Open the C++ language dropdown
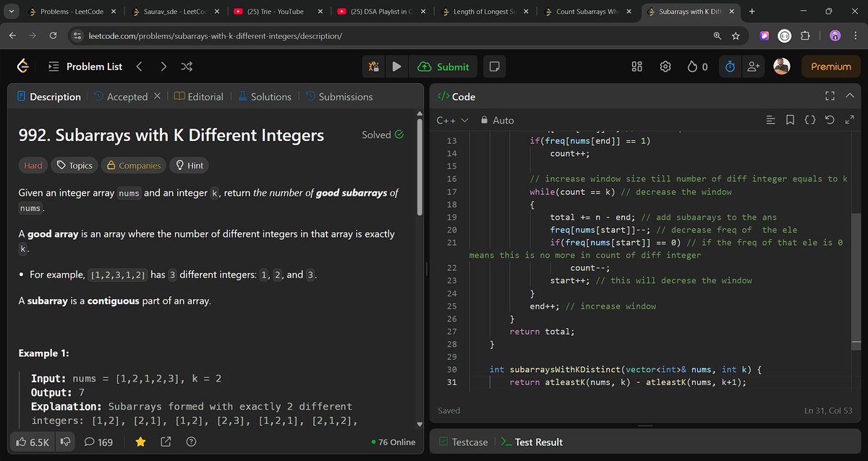The width and height of the screenshot is (868, 461). pos(453,120)
